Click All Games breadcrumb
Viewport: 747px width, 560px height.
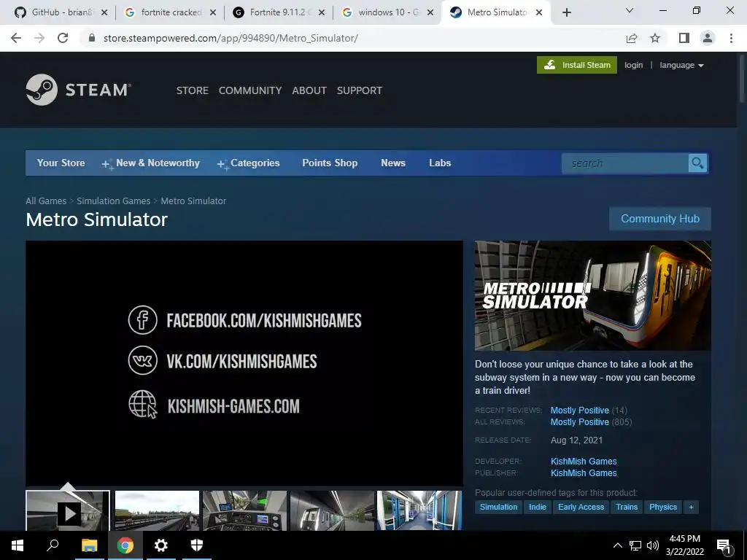[x=46, y=201]
